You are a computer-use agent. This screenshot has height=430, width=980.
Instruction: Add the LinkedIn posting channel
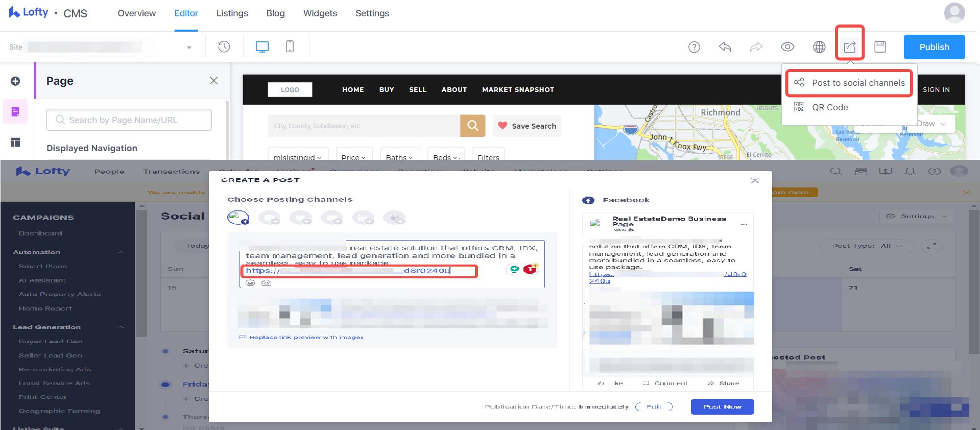point(363,218)
